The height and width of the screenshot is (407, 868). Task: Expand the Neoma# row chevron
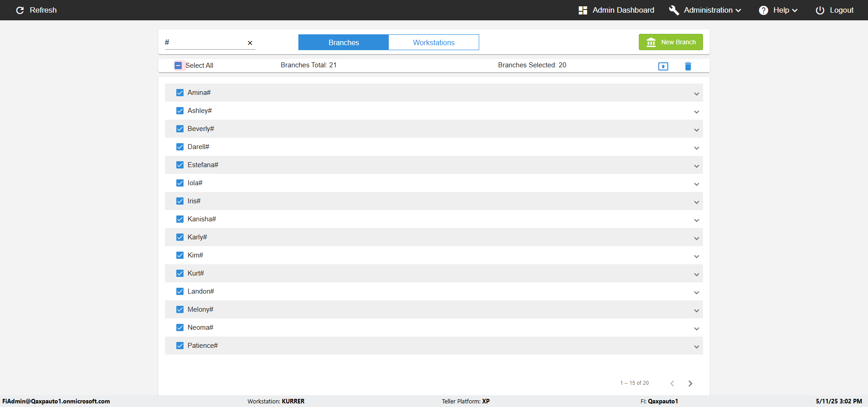click(697, 329)
